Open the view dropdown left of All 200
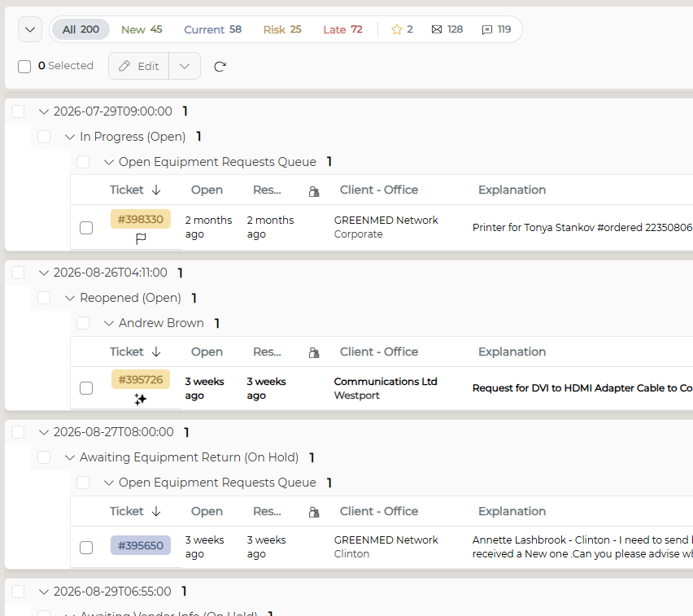This screenshot has width=693, height=616. 30,29
